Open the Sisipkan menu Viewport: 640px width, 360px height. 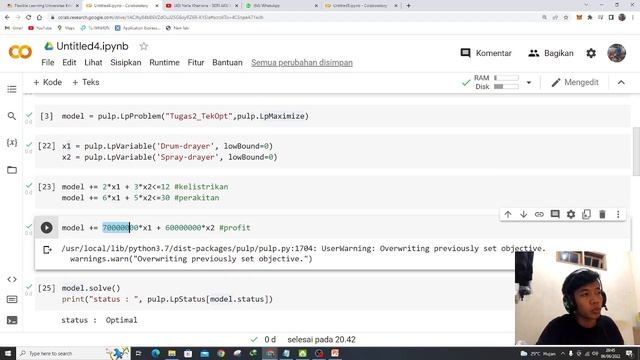point(126,62)
